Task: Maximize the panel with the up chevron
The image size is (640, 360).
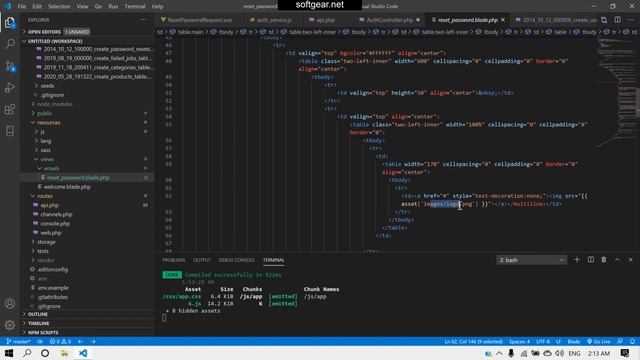Action: (x=617, y=260)
